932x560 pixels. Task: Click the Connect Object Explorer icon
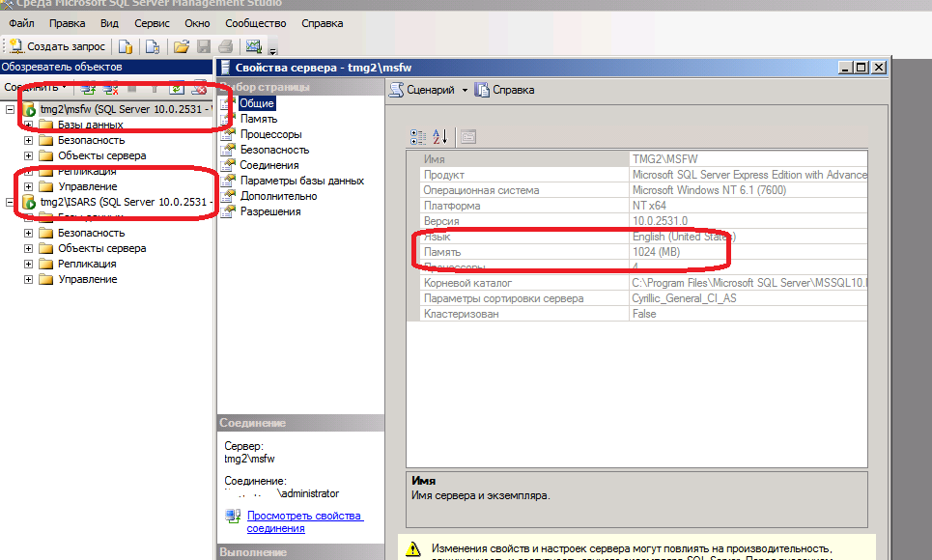88,89
